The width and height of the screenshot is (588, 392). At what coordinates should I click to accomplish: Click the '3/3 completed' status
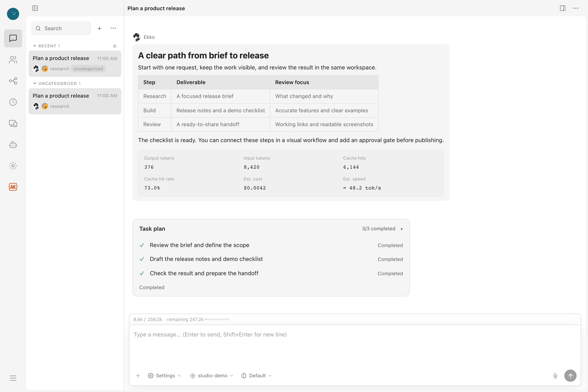coord(379,229)
